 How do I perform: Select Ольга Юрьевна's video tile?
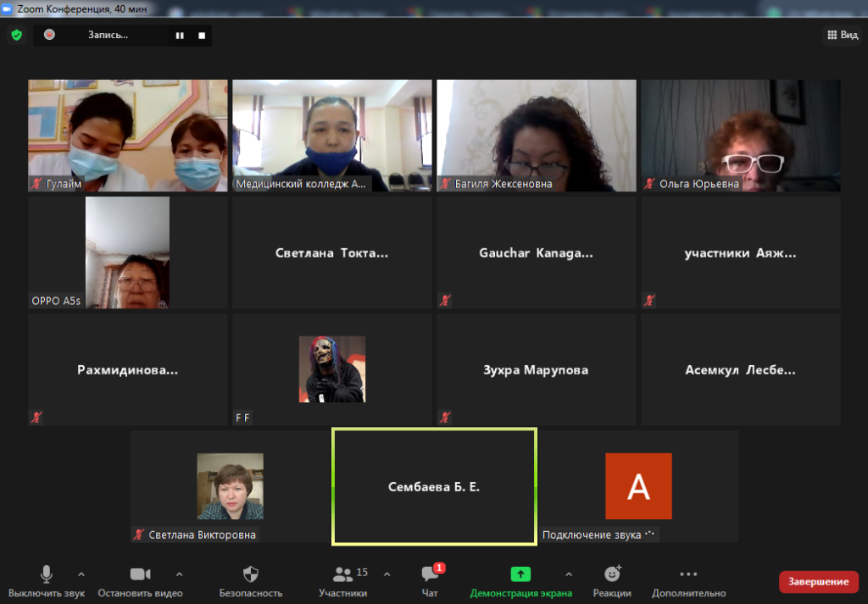click(740, 136)
